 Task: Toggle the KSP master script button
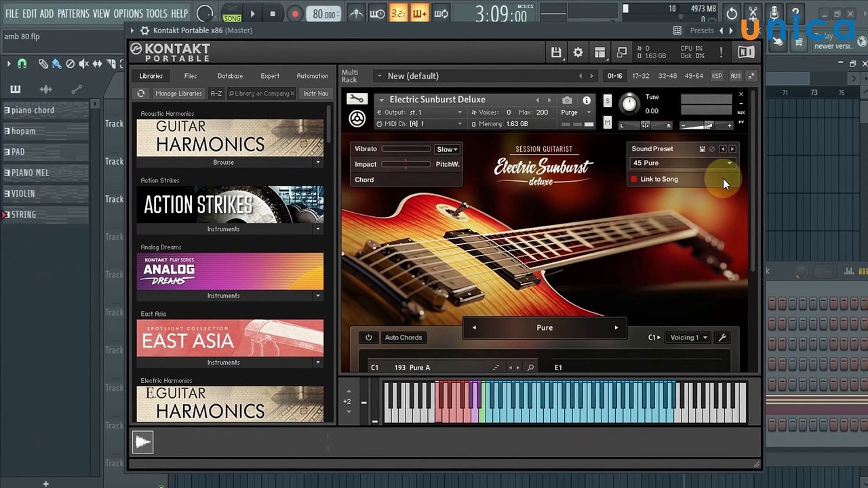[717, 76]
